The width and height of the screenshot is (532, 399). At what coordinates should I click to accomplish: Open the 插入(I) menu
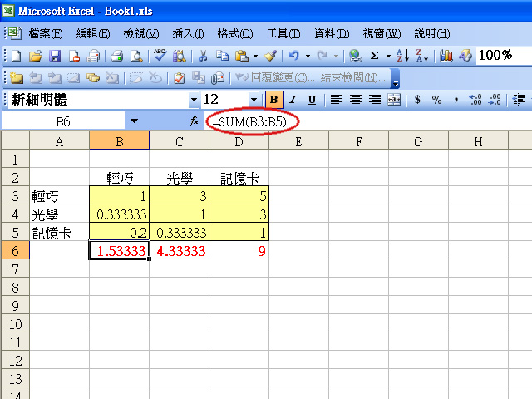189,33
